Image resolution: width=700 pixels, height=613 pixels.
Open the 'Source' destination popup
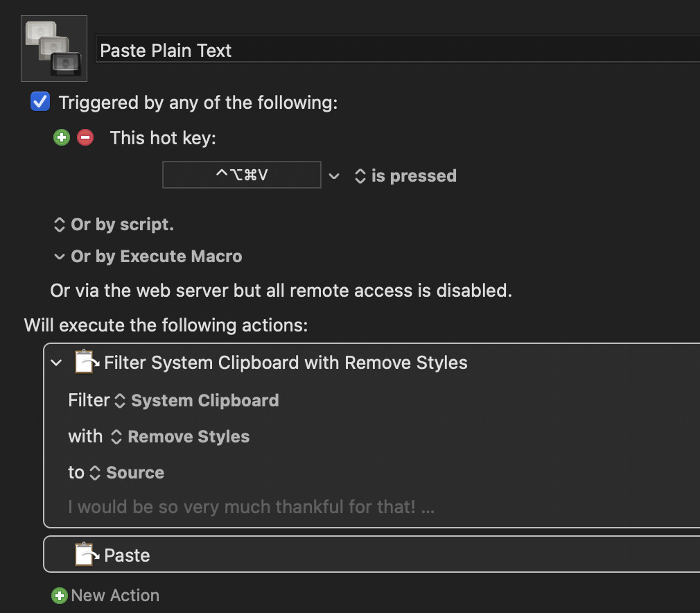tap(128, 473)
